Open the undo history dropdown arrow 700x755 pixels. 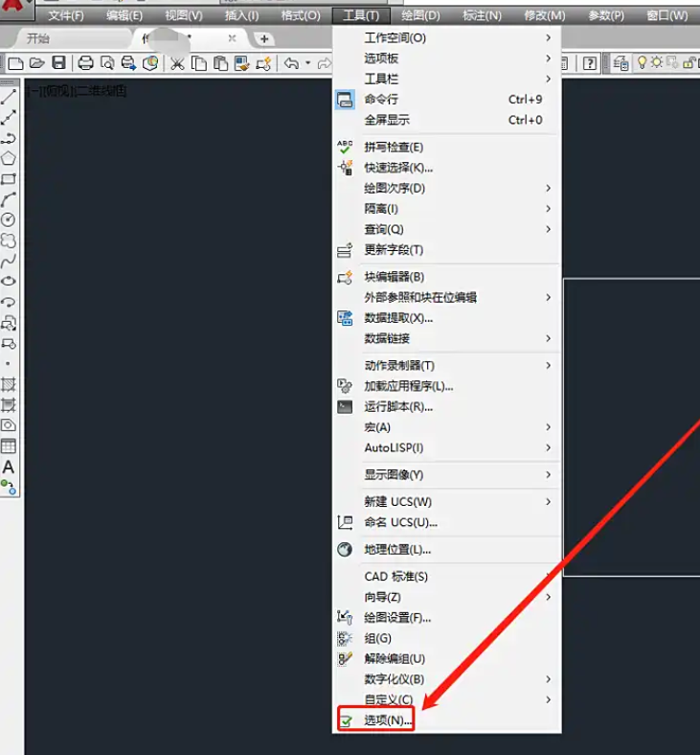pyautogui.click(x=307, y=63)
